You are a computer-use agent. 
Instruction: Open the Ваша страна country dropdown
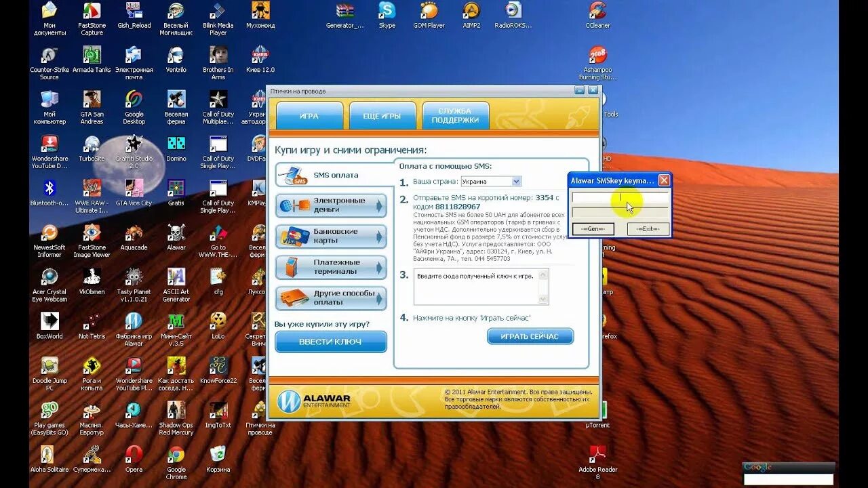click(491, 181)
